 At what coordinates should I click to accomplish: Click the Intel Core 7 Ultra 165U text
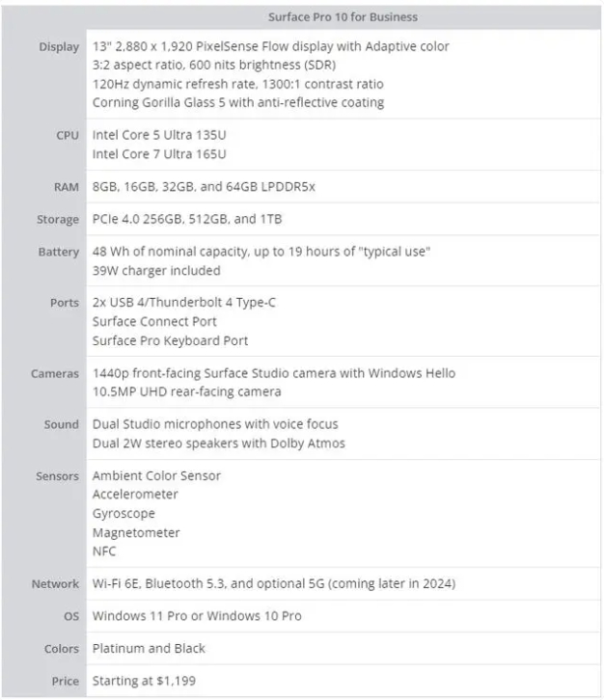(159, 154)
